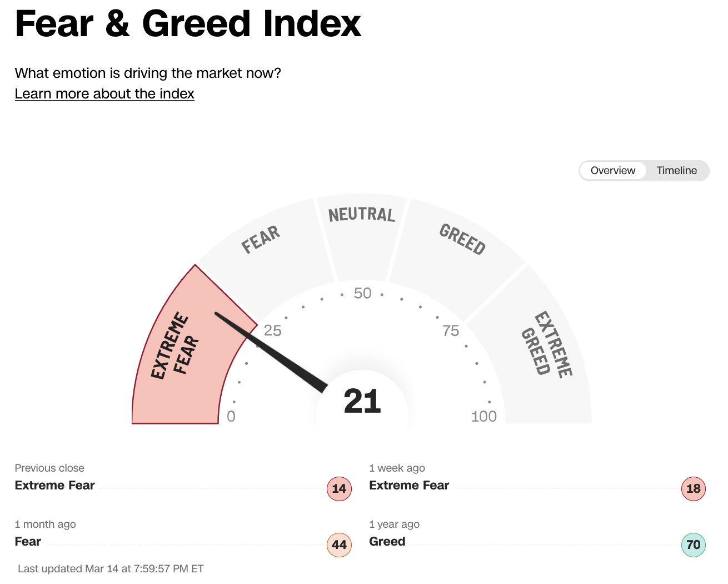
Task: Select the Neutral gauge segment
Action: [x=362, y=234]
